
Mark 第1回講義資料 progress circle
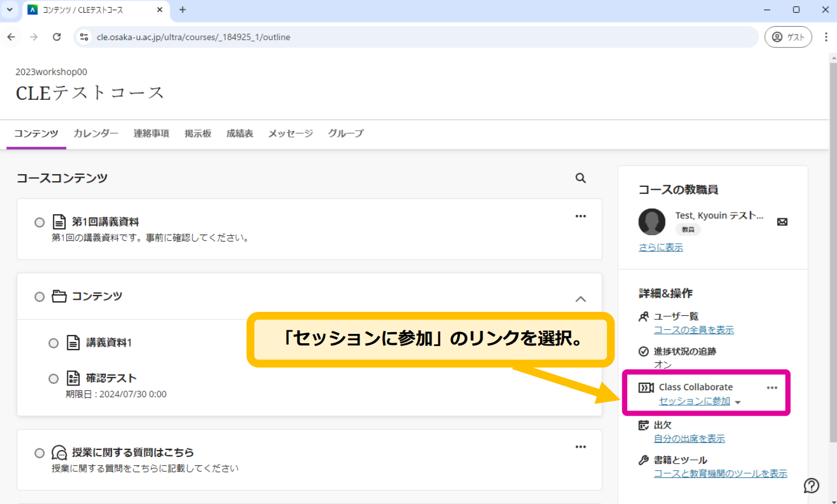tap(39, 222)
